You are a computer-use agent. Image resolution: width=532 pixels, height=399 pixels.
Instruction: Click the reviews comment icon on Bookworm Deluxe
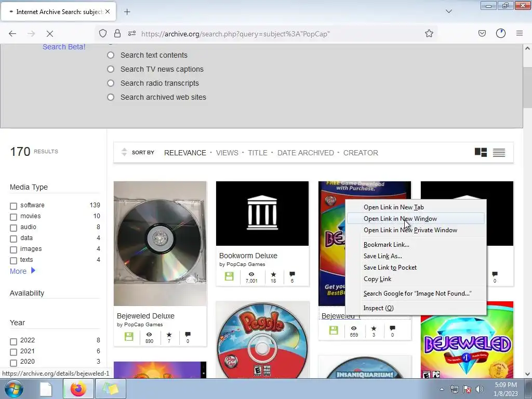292,274
